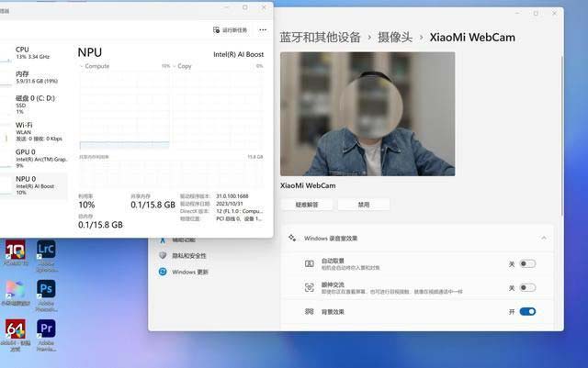Select GPU 0 in performance list

[x=37, y=156]
